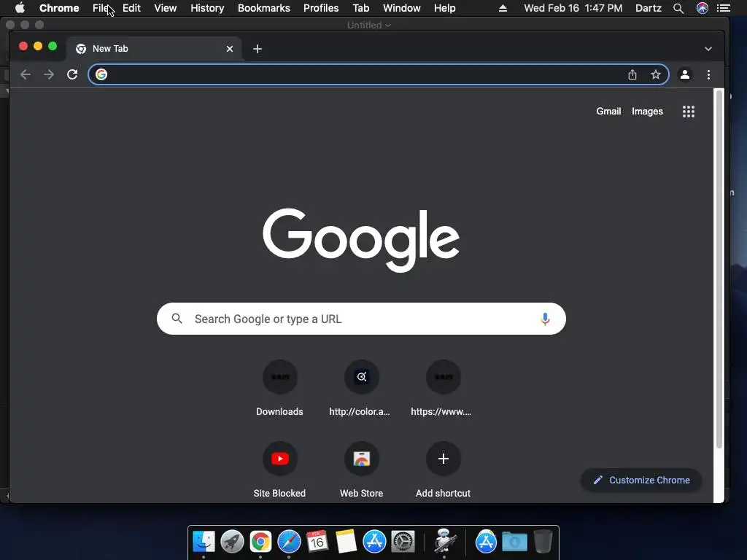Go back using the back arrow
This screenshot has height=560, width=747.
point(26,75)
